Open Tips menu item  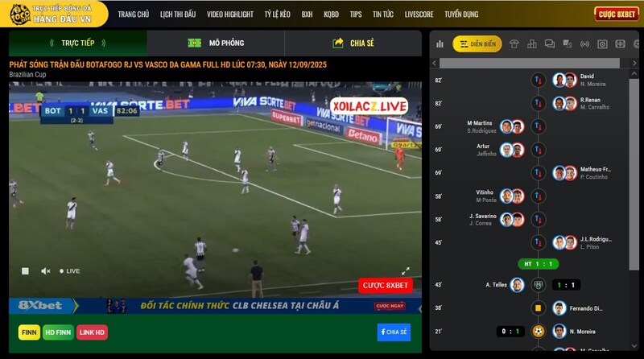click(356, 14)
